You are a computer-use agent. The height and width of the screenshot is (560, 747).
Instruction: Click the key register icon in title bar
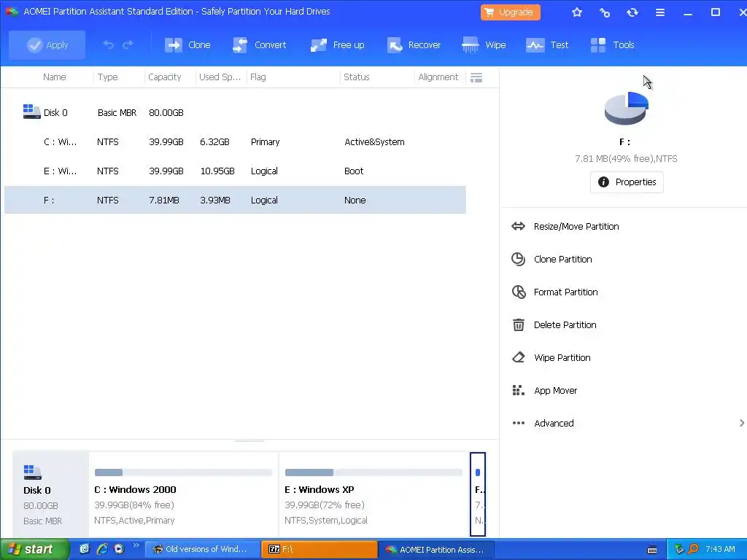coord(605,12)
